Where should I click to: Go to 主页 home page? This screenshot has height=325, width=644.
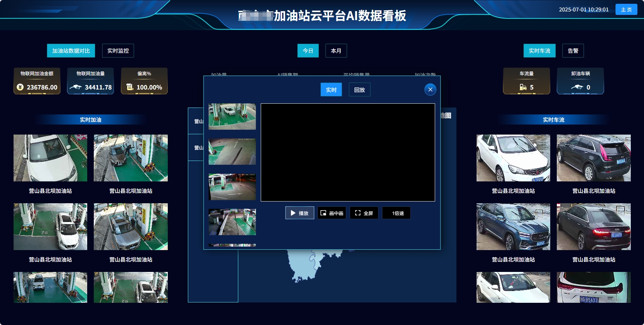pyautogui.click(x=626, y=9)
